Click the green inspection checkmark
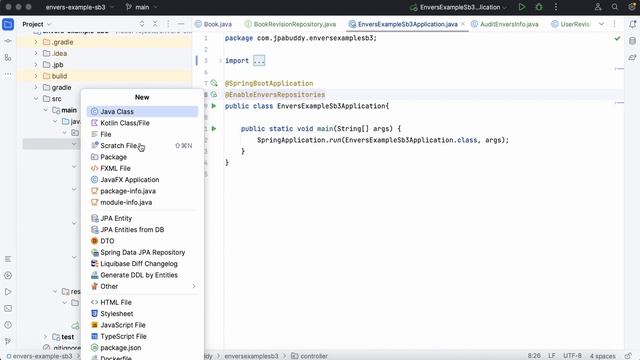Image resolution: width=640 pixels, height=360 pixels. pos(617,38)
